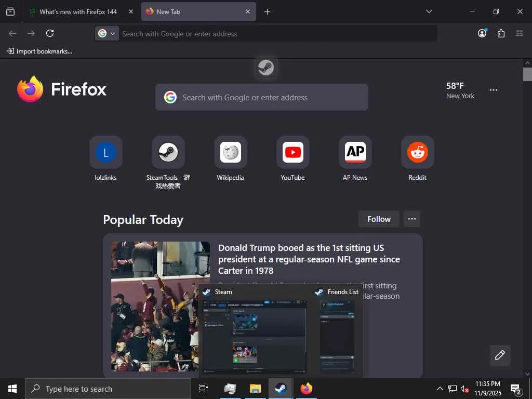Viewport: 532px width, 399px height.
Task: Show hidden system tray icons
Action: point(440,389)
